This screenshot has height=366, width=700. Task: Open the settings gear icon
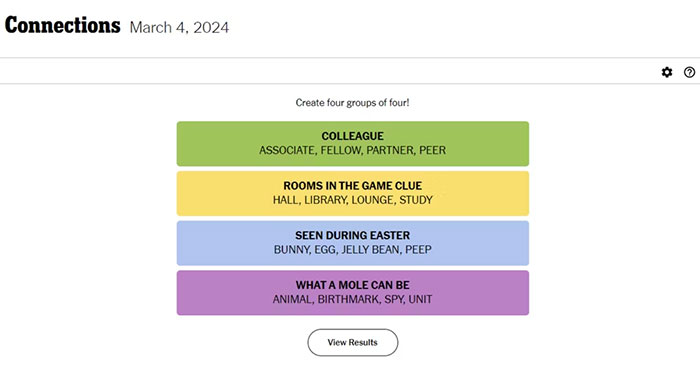point(667,72)
